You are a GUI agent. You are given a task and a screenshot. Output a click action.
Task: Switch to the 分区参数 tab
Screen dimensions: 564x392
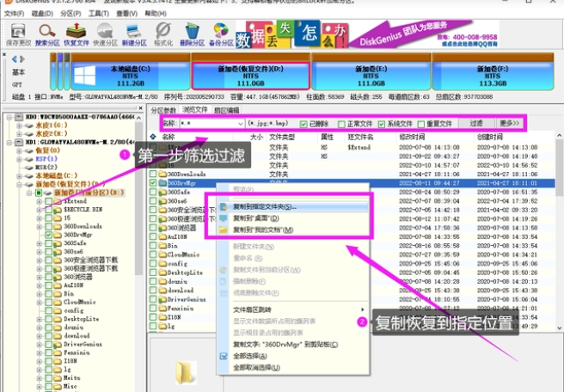click(163, 110)
